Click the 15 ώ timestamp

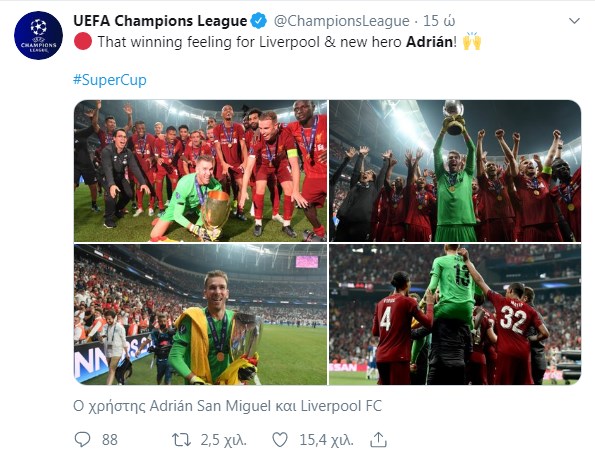click(439, 21)
